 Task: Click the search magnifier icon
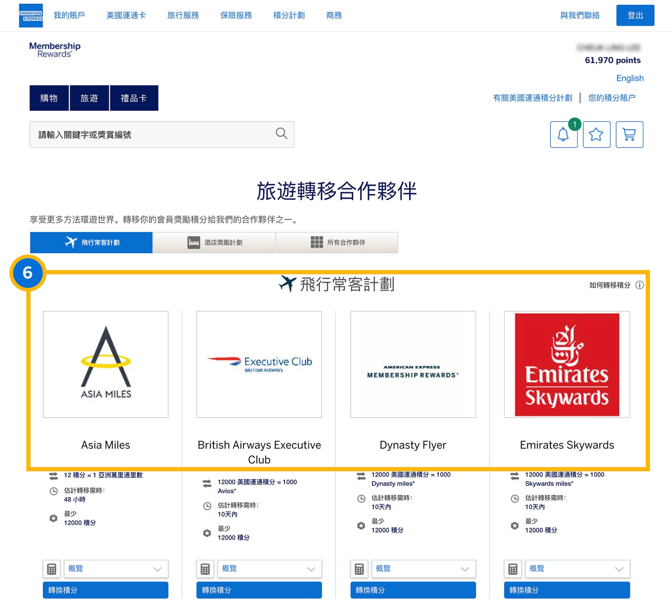pyautogui.click(x=281, y=134)
